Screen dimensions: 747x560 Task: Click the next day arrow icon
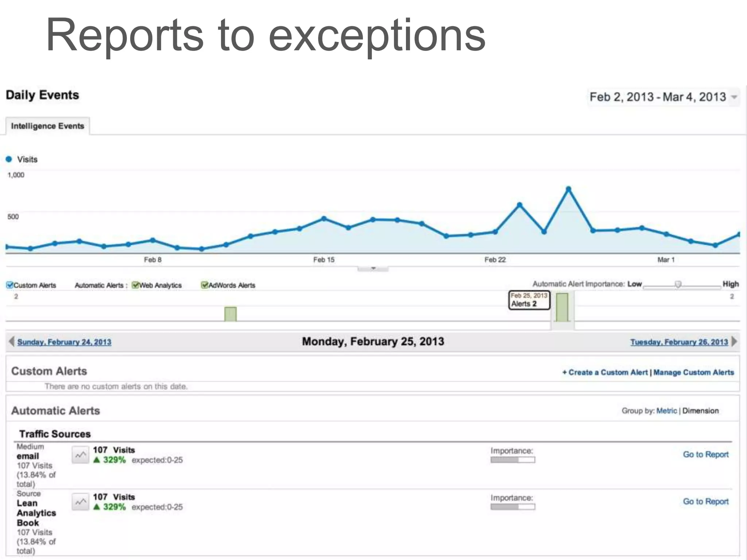click(x=734, y=342)
